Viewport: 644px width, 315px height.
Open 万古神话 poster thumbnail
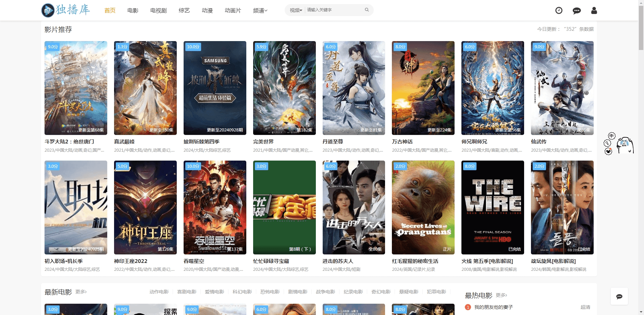tap(423, 88)
